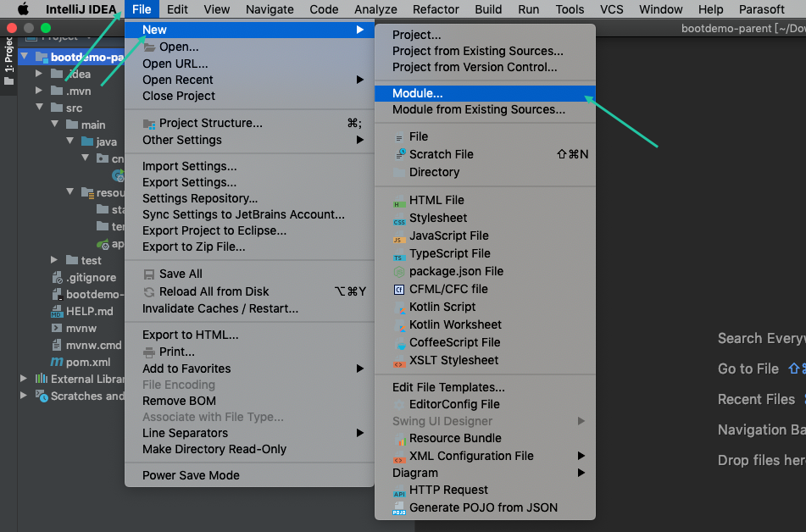806x532 pixels.
Task: Click the HELP.md markdown file icon
Action: point(57,312)
